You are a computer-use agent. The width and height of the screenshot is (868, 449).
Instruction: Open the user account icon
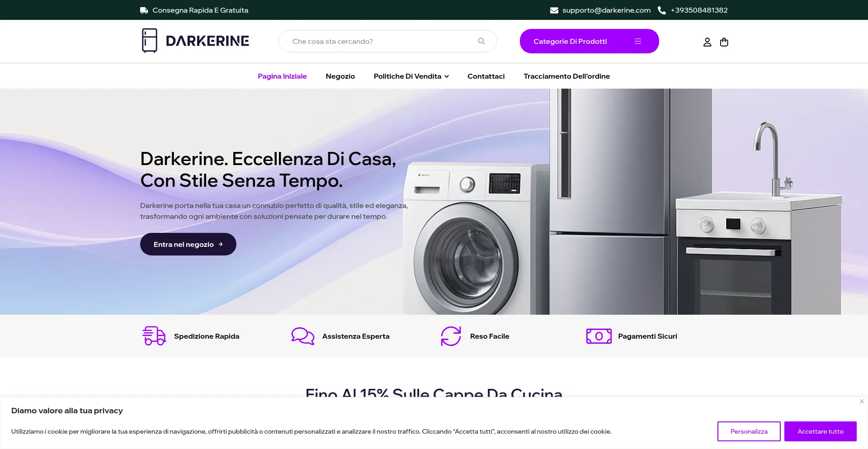click(707, 42)
